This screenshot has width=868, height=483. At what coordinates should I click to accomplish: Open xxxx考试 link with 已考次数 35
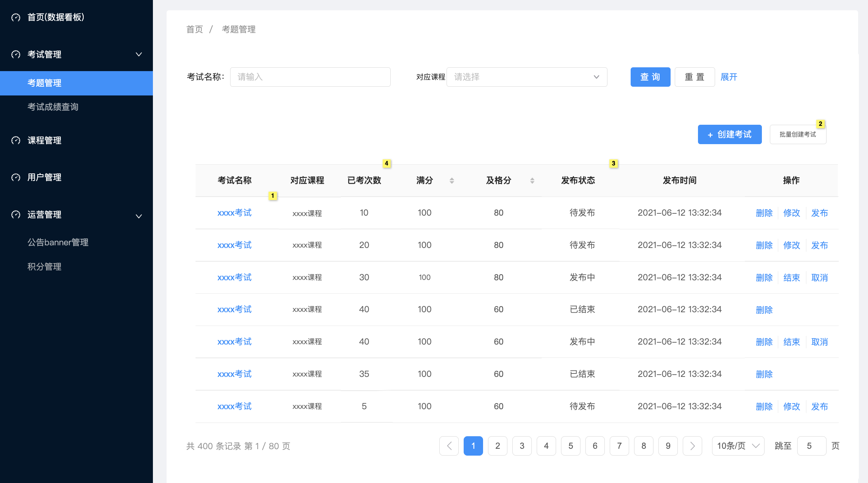[x=234, y=374]
